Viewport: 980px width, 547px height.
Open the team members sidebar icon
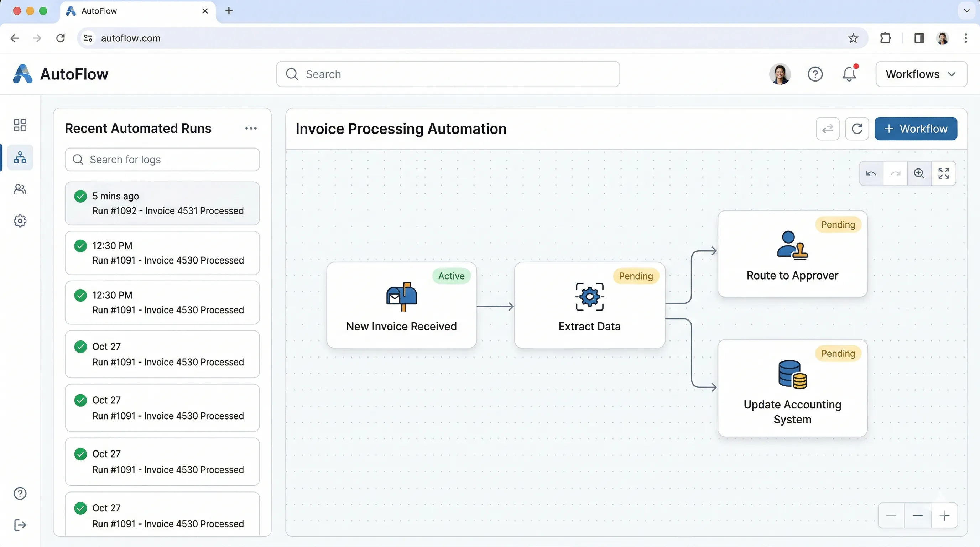[20, 189]
